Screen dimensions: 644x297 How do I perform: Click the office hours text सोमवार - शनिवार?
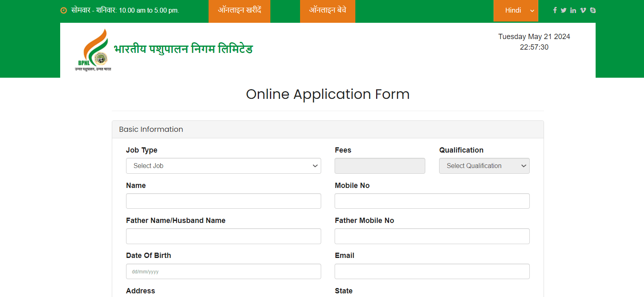click(125, 10)
